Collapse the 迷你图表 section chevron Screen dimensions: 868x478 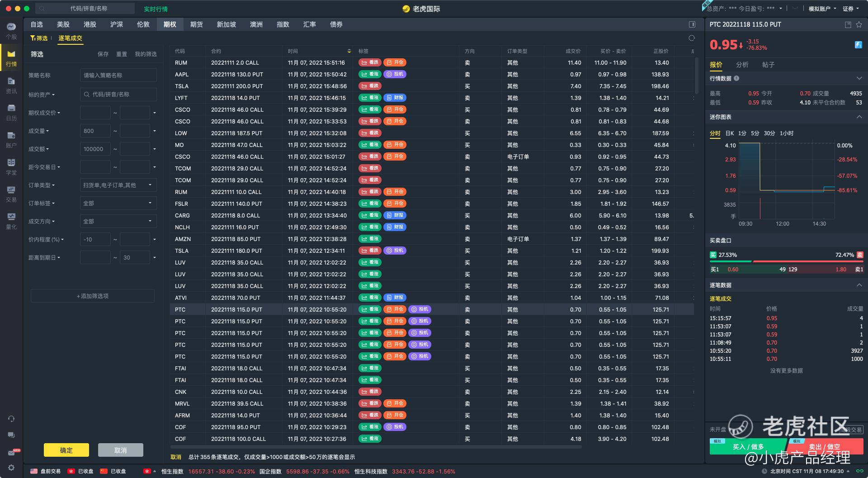click(859, 117)
